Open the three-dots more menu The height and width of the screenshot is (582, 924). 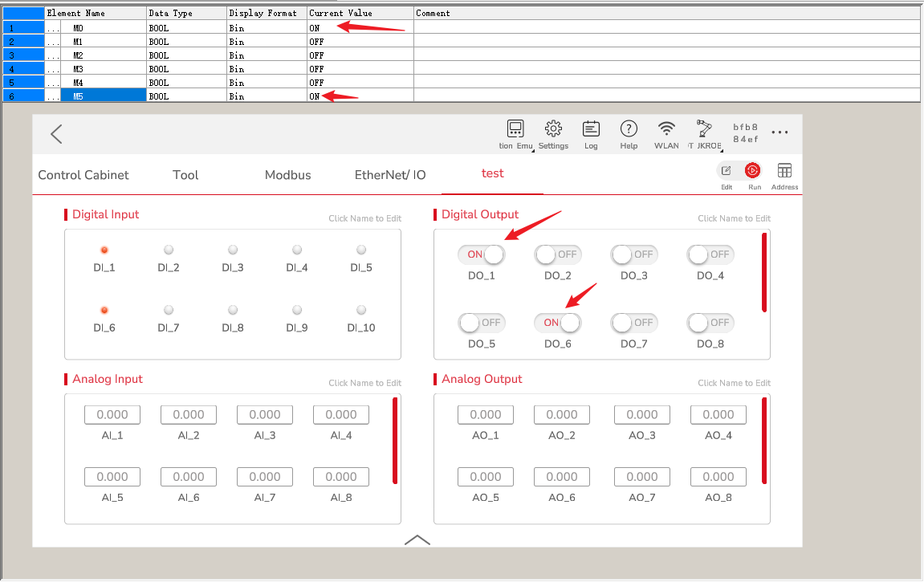(779, 133)
